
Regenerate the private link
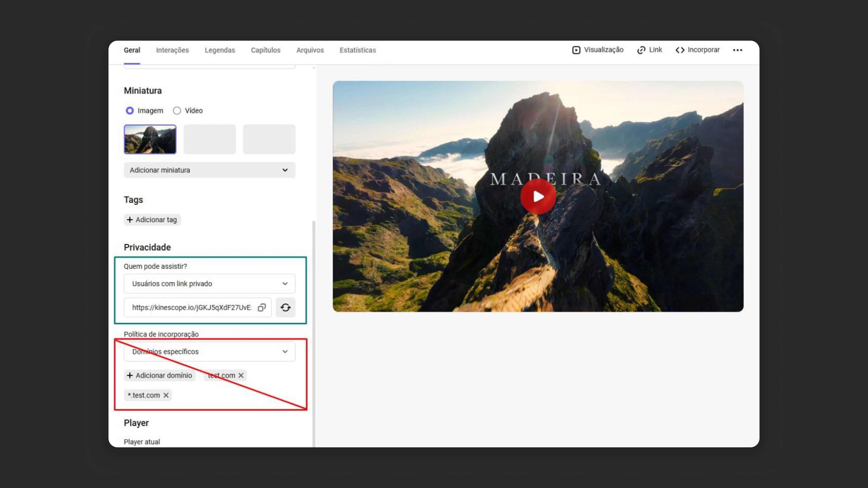tap(285, 307)
